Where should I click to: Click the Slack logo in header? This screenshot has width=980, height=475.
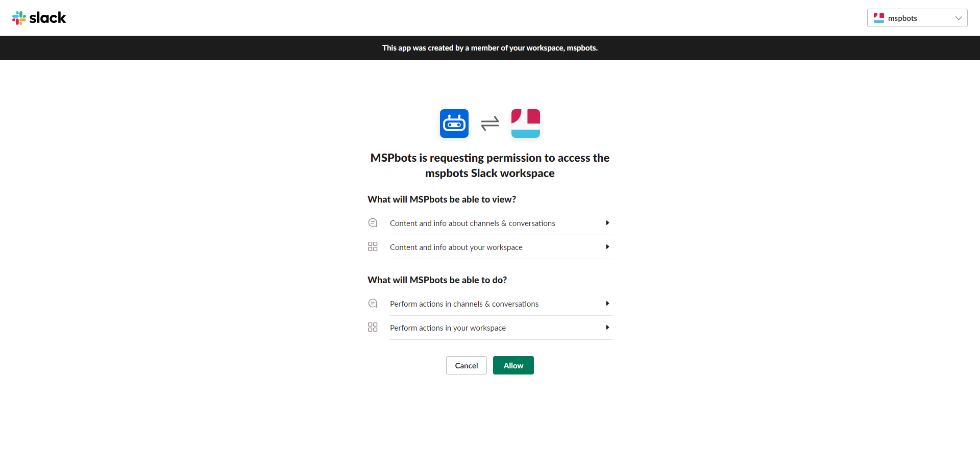coord(39,18)
